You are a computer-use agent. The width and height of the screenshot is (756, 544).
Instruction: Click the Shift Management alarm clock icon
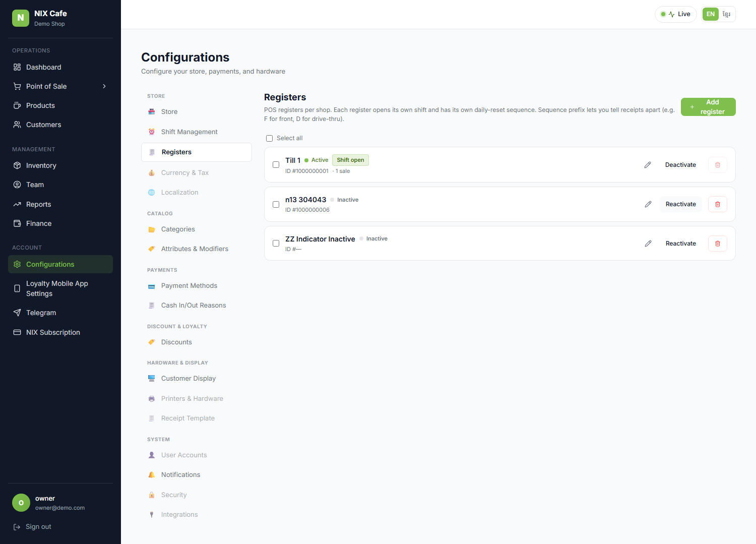[x=152, y=132]
